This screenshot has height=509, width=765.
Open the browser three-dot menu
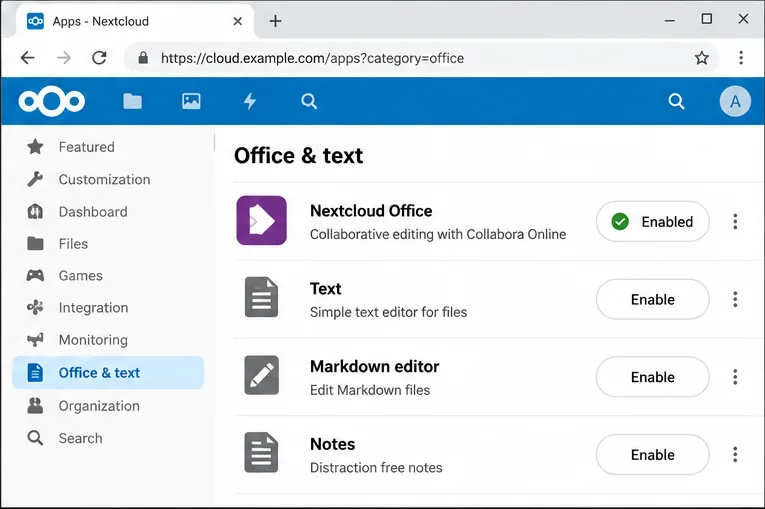(741, 58)
